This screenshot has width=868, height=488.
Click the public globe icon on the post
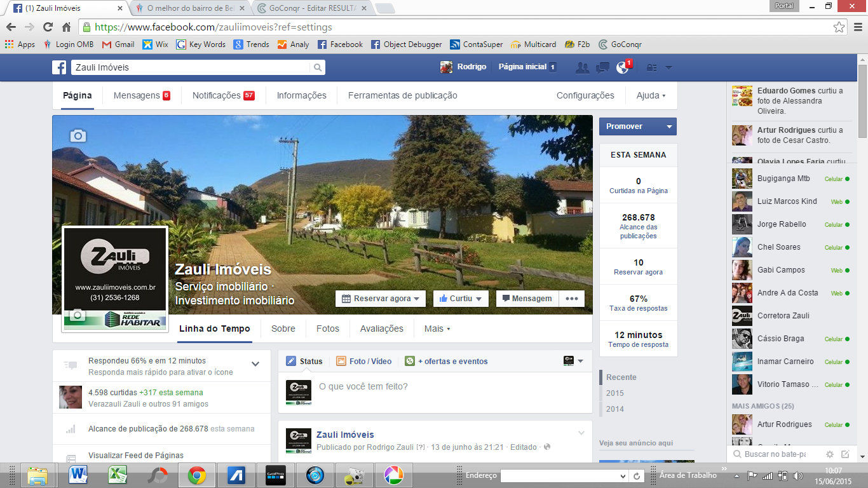[x=547, y=447]
